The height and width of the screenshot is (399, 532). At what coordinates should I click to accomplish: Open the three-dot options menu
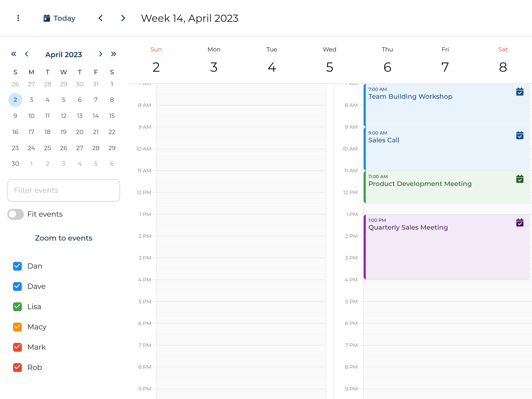click(x=18, y=18)
